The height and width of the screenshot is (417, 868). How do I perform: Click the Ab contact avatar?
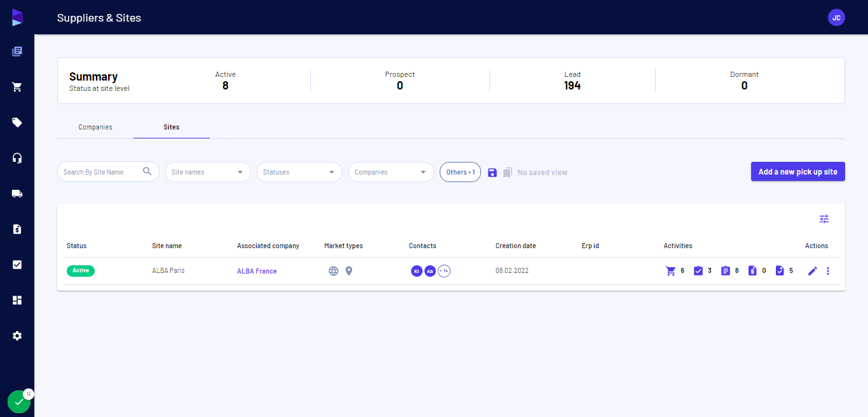(430, 271)
